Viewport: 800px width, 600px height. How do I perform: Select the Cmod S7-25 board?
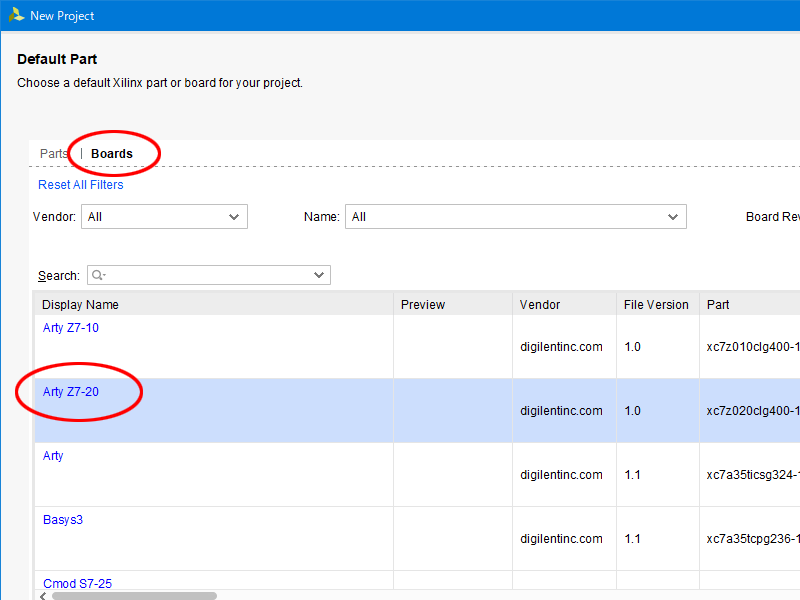click(x=77, y=583)
